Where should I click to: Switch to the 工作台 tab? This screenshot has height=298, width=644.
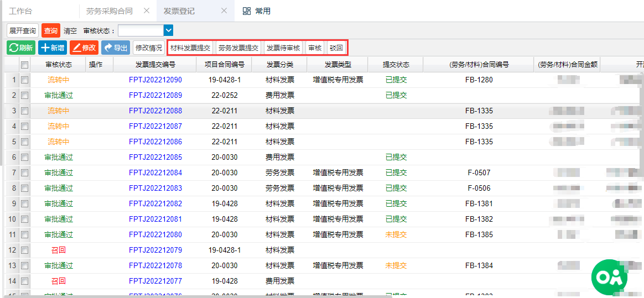click(20, 11)
